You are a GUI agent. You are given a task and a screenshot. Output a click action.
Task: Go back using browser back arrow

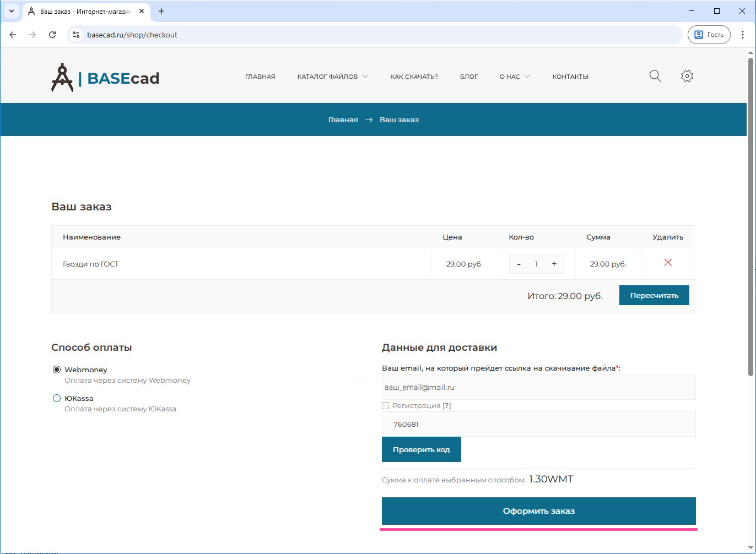click(13, 35)
